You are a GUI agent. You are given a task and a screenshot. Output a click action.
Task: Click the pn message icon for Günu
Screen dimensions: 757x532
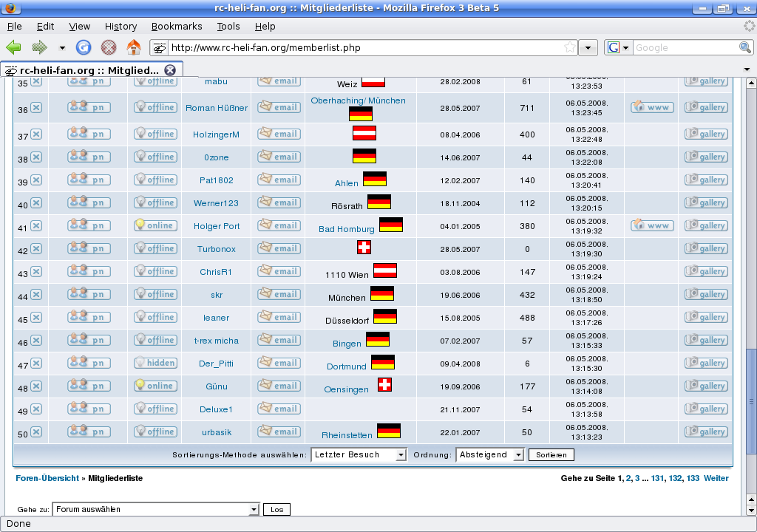click(89, 386)
